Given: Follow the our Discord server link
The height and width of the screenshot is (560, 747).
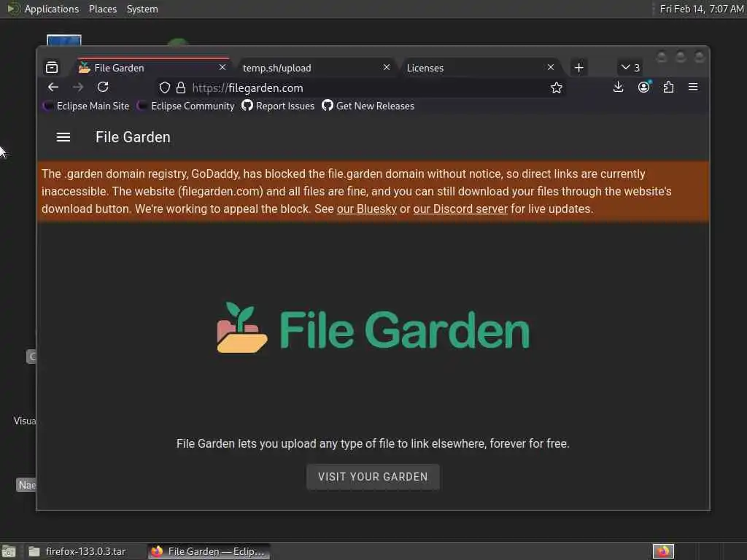Looking at the screenshot, I should pos(460,209).
